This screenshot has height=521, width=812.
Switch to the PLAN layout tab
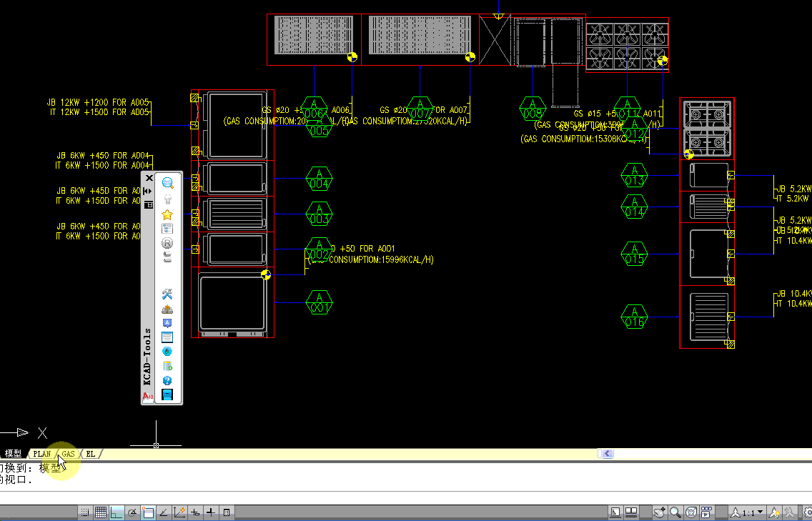click(42, 454)
